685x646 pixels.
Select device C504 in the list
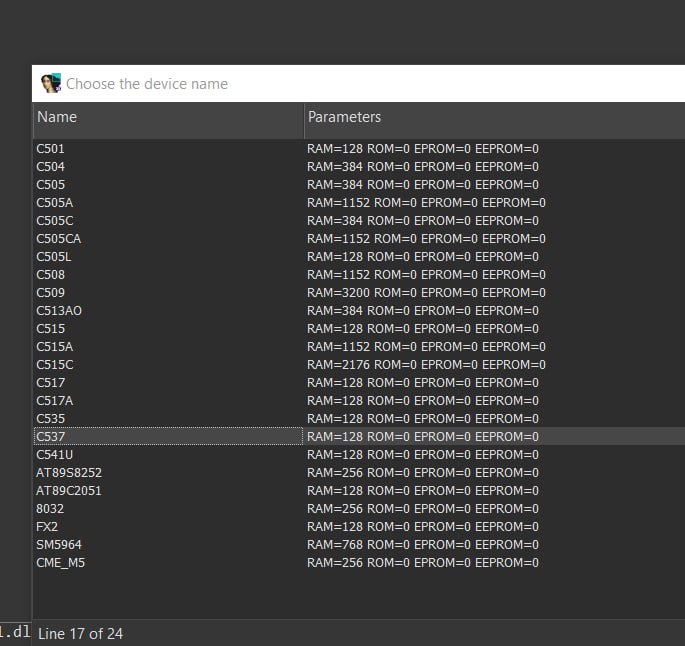point(50,167)
